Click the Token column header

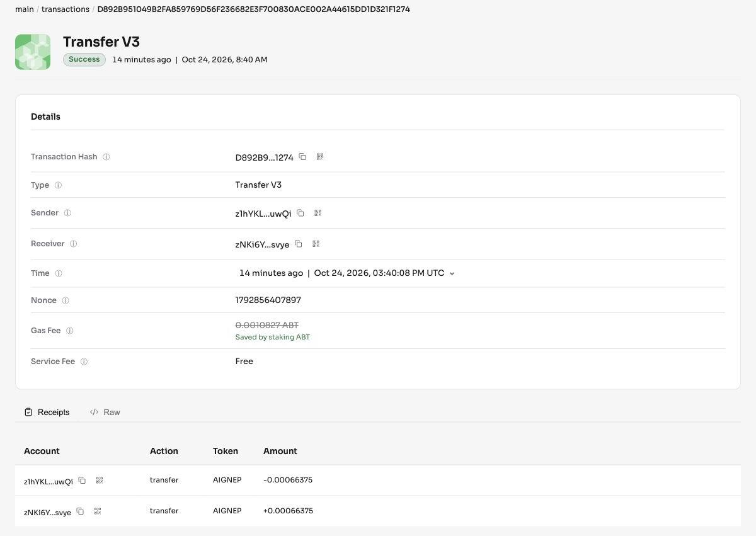click(x=226, y=451)
